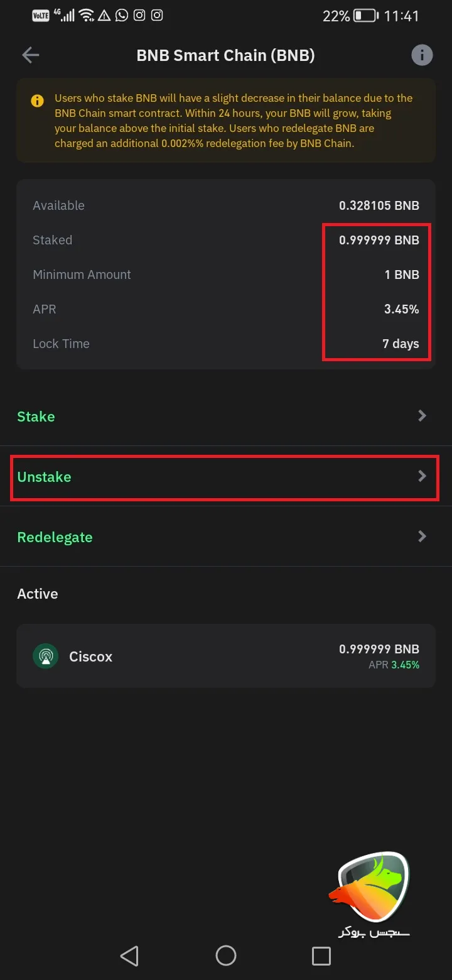Tap the Staked 0.999999 BNB value

379,240
